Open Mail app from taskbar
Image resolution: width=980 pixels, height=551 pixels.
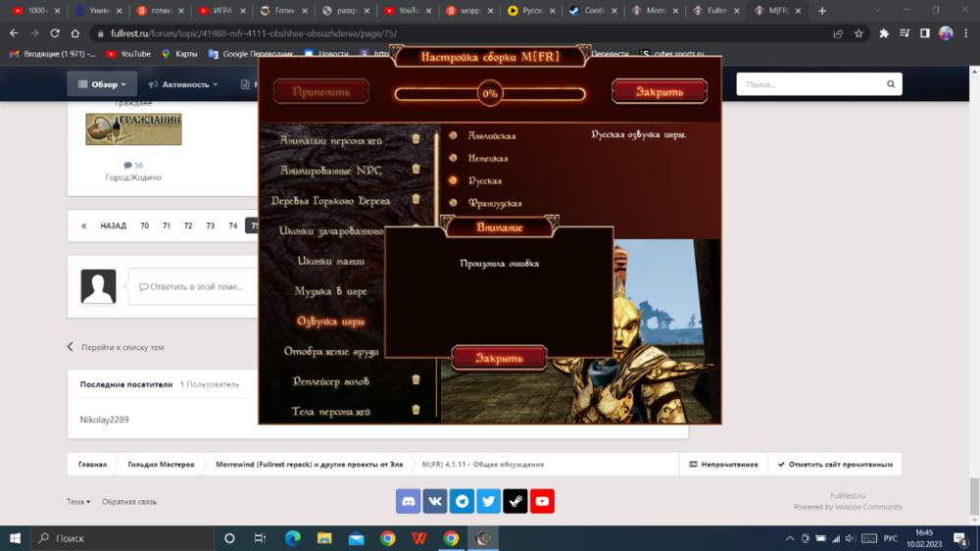coord(357,538)
